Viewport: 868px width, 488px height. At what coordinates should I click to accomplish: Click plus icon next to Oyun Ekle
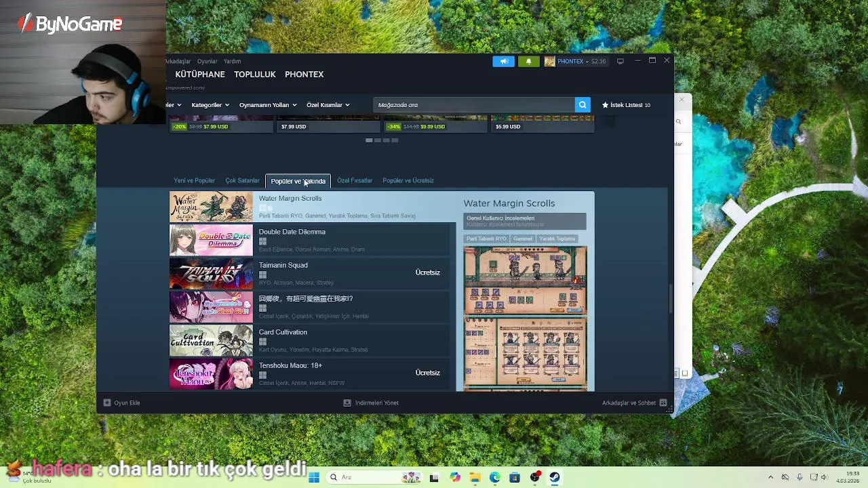click(107, 403)
